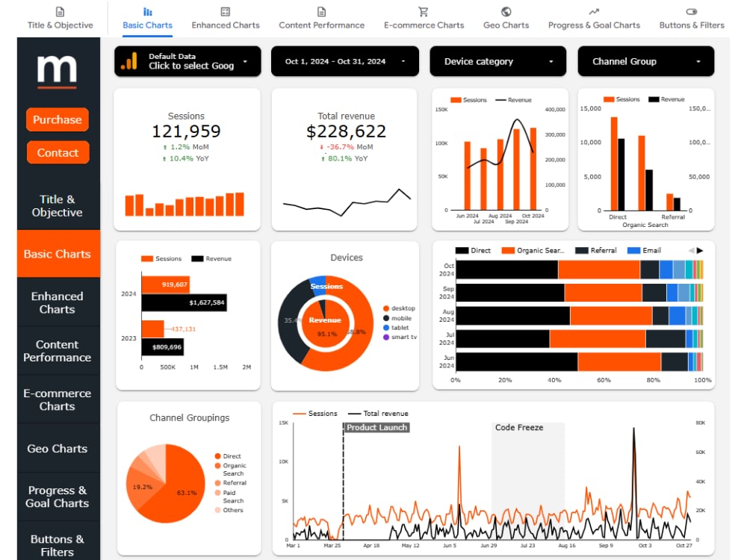Click the 2023 Revenue bar $809,696
The width and height of the screenshot is (747, 560).
(x=162, y=347)
